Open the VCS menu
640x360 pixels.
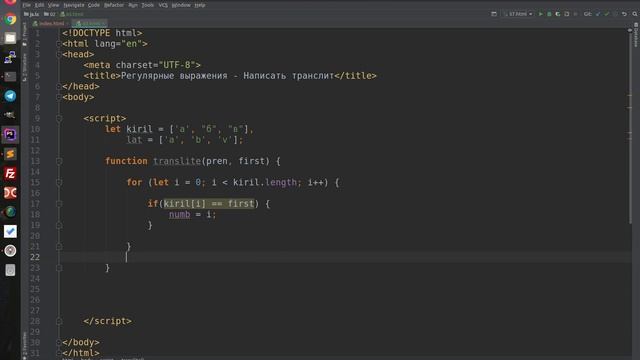[163, 5]
